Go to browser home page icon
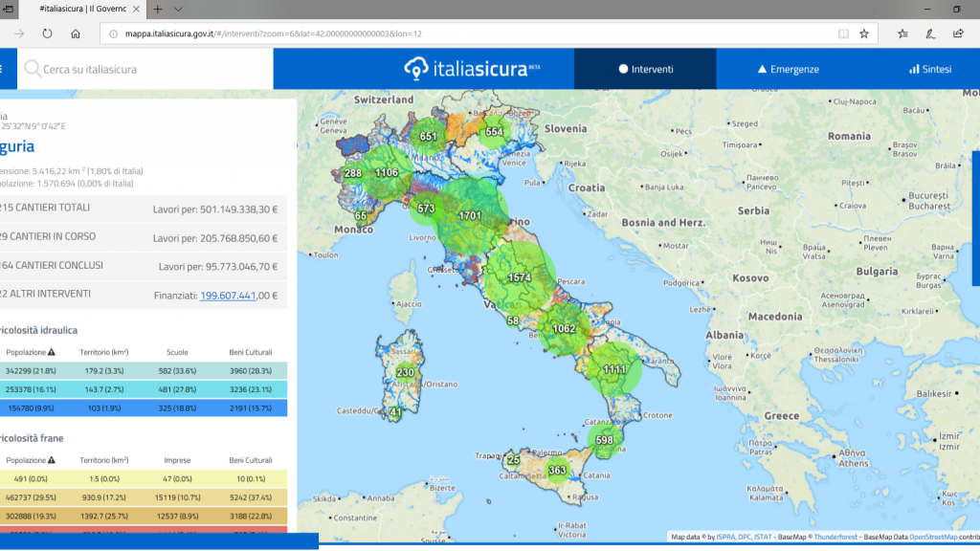Image resolution: width=980 pixels, height=551 pixels. tap(75, 33)
